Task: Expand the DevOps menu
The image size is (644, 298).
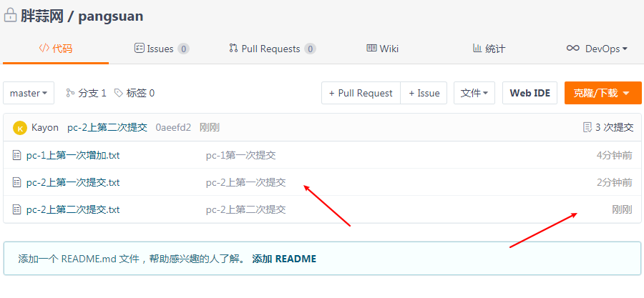Action: click(x=597, y=49)
